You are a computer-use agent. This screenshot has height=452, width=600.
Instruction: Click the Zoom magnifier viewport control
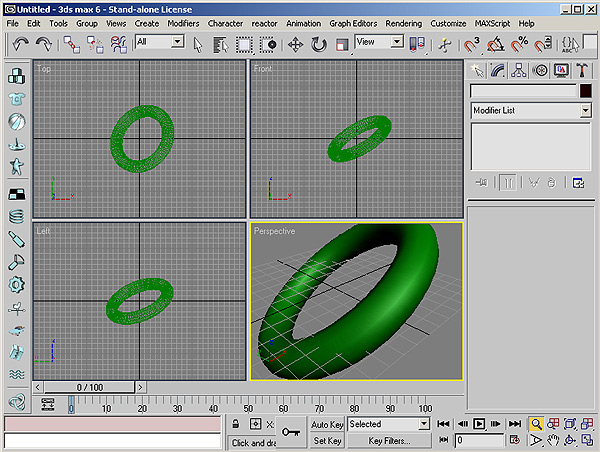[x=536, y=424]
